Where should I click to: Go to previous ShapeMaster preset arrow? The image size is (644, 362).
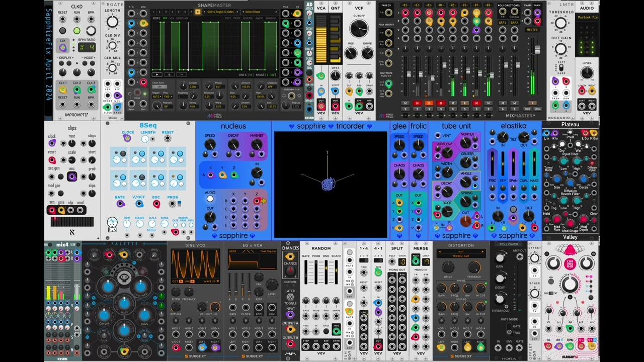coord(204,12)
